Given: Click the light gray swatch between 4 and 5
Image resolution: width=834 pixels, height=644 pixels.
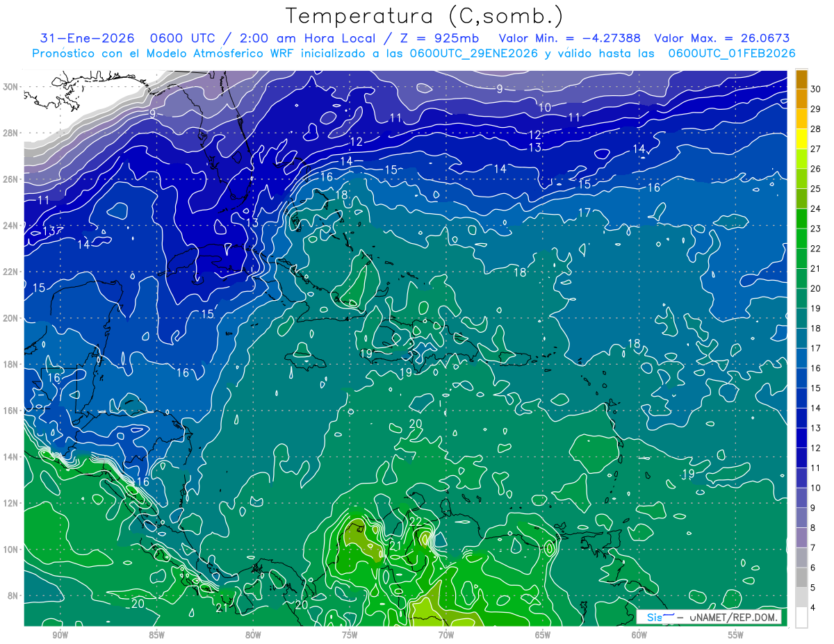Looking at the screenshot, I should (802, 597).
